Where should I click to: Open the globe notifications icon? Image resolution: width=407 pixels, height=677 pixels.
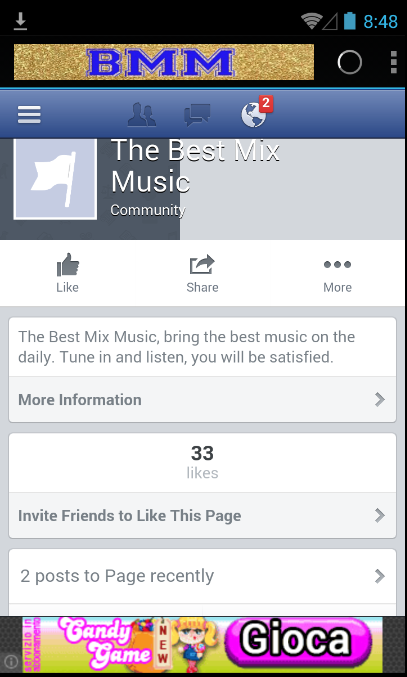tap(253, 115)
